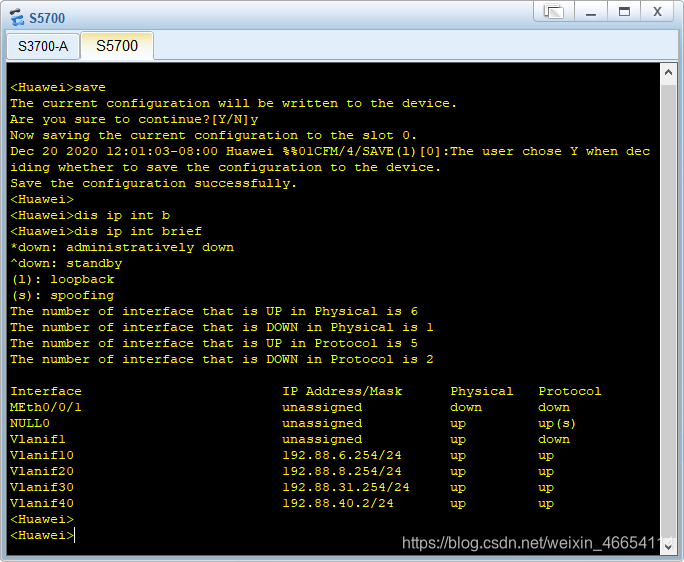The image size is (684, 562).
Task: Click the 'Protocol' column header
Action: 570,391
